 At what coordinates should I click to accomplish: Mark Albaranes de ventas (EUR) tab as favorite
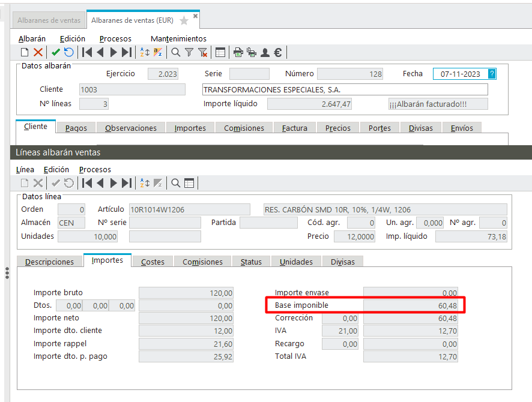coord(184,20)
